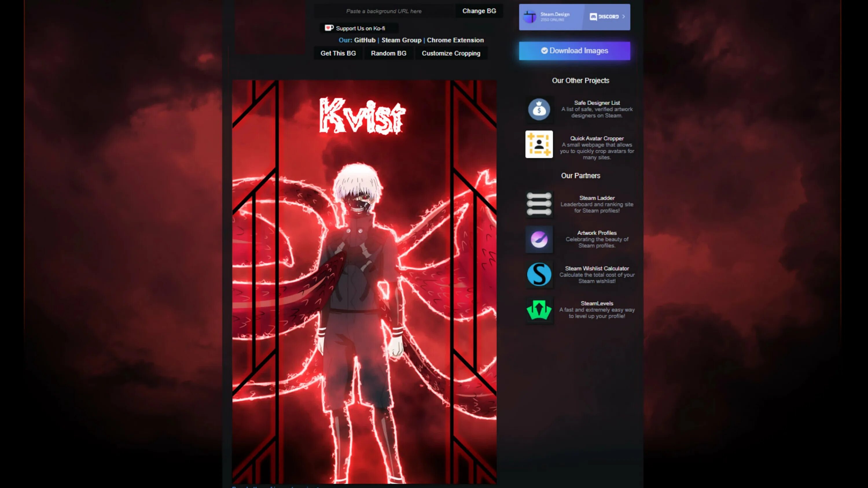Image resolution: width=868 pixels, height=488 pixels.
Task: Click the 'Our Partners' heading
Action: pyautogui.click(x=580, y=176)
